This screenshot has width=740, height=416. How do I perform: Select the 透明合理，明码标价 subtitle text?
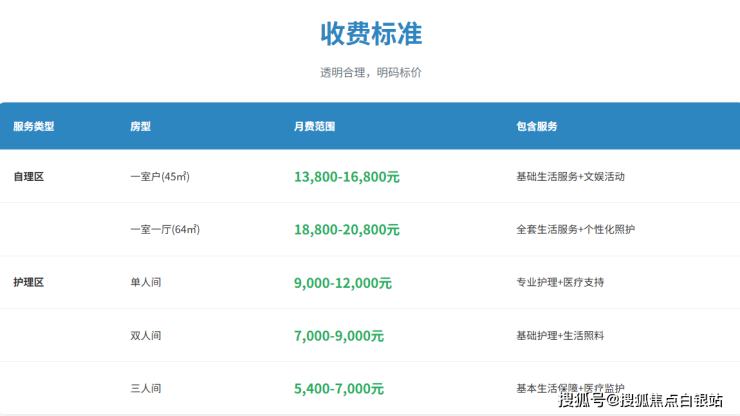[x=371, y=73]
